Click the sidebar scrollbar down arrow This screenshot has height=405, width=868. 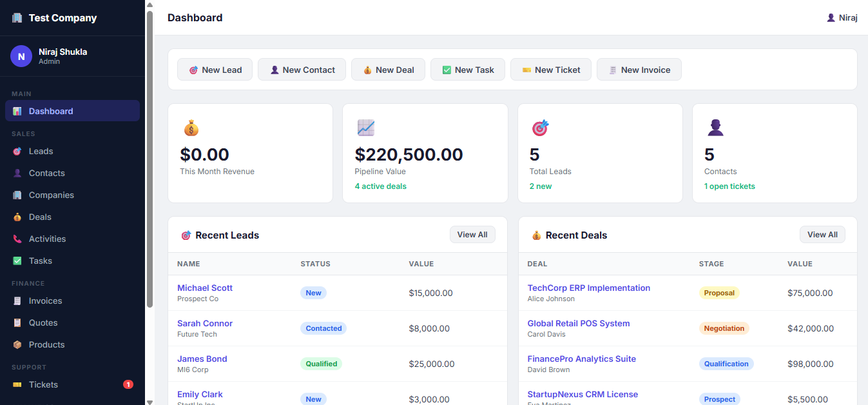[149, 401]
